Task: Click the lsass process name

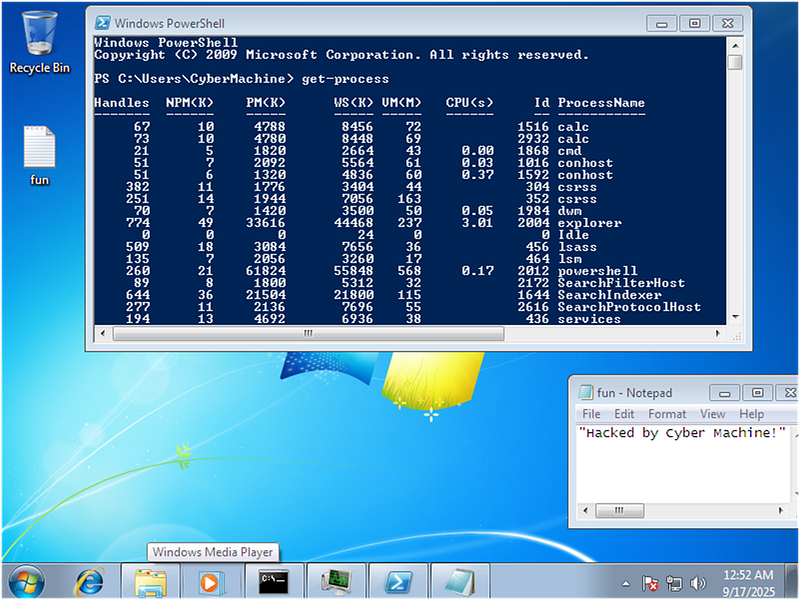Action: [x=577, y=247]
